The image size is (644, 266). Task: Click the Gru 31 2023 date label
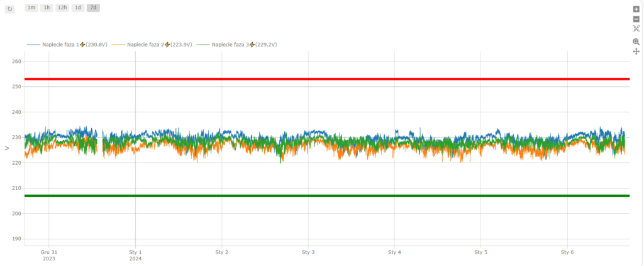49,255
